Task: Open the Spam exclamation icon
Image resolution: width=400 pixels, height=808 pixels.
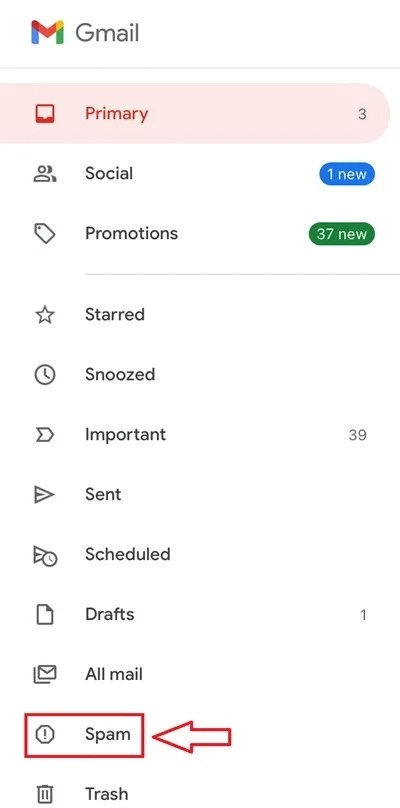Action: coord(45,734)
